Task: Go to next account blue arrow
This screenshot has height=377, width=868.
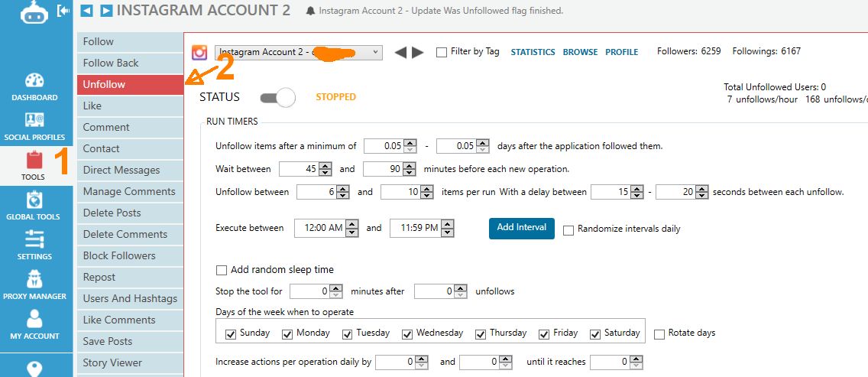Action: [x=106, y=11]
